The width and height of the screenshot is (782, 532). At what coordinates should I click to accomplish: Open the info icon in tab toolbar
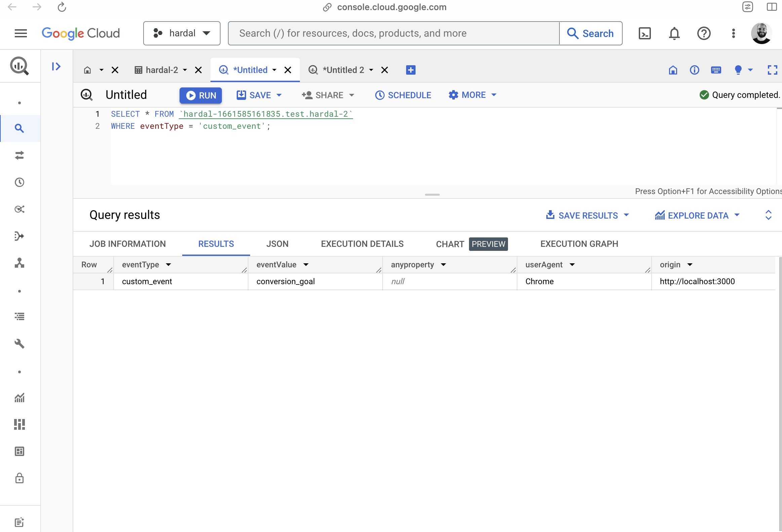694,70
